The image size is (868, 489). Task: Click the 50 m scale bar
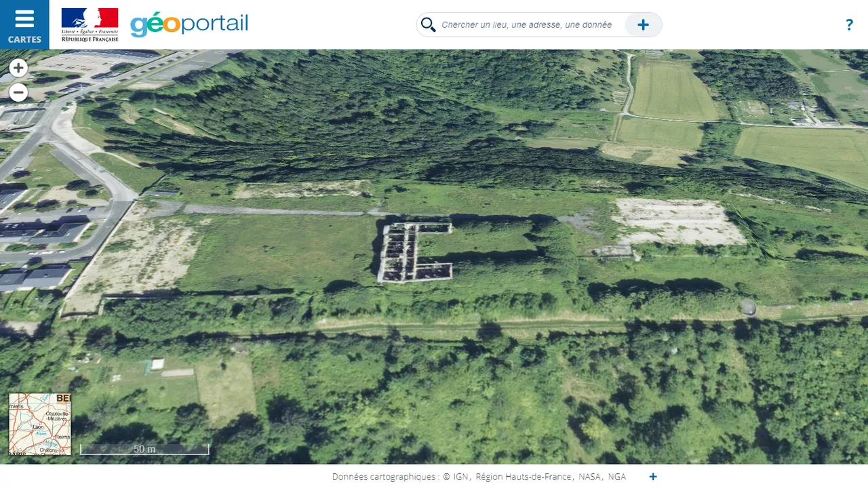pyautogui.click(x=144, y=449)
